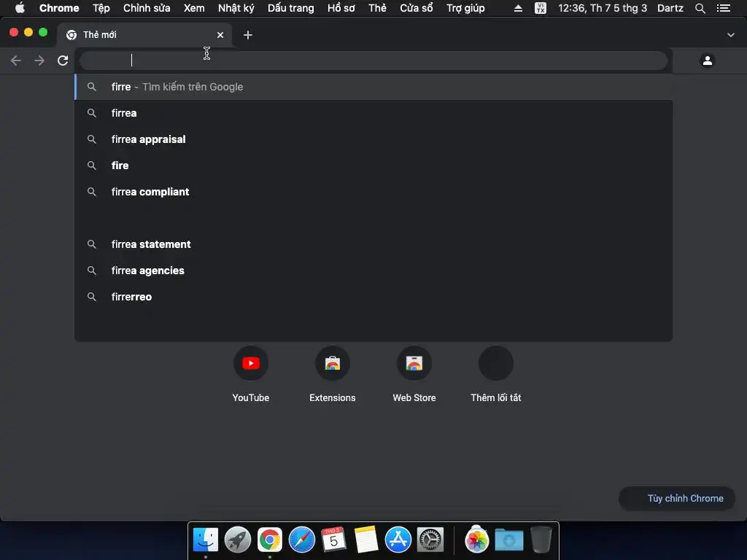Screen dimensions: 747x560
Task: Open the Apple menu
Action: [x=20, y=8]
